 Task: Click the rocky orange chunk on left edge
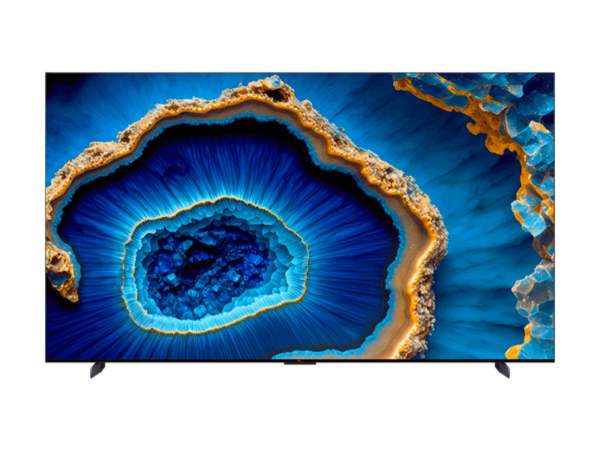[62, 270]
